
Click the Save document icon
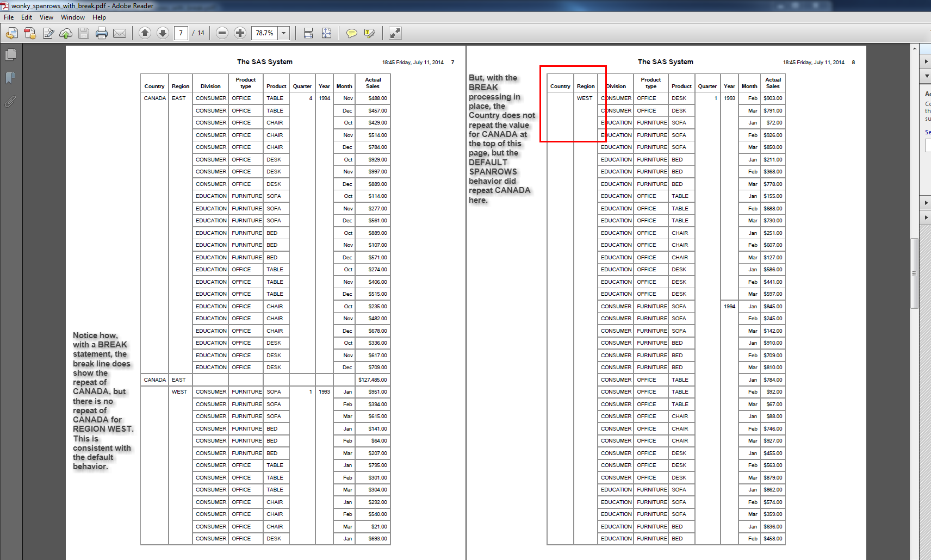[83, 33]
